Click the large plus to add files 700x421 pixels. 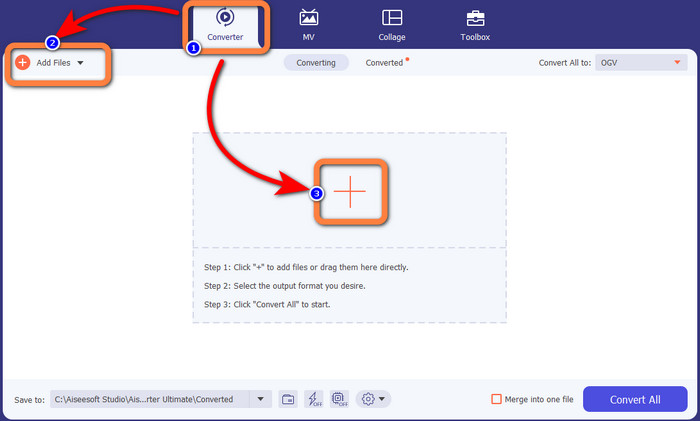click(350, 191)
